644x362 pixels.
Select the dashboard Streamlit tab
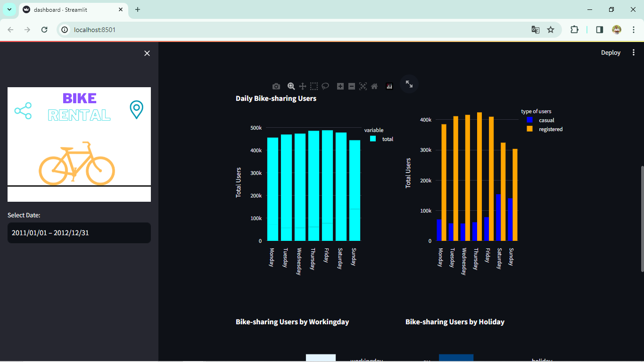[x=73, y=9]
